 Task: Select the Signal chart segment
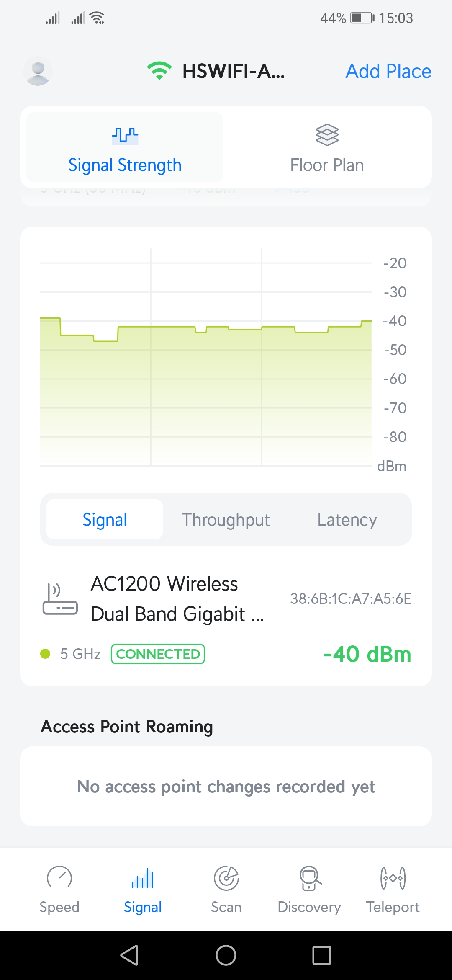click(105, 520)
